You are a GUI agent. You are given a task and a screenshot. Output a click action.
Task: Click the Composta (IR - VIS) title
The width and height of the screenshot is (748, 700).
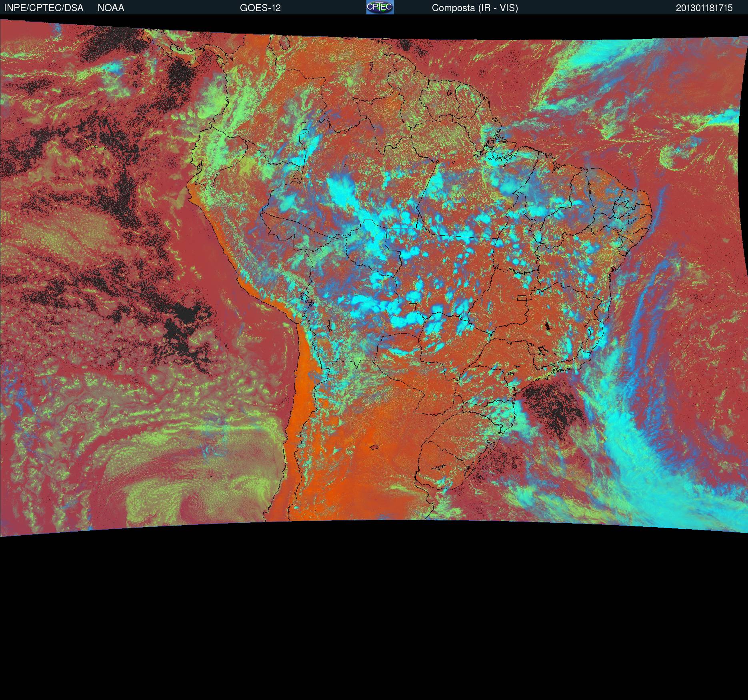[x=475, y=8]
